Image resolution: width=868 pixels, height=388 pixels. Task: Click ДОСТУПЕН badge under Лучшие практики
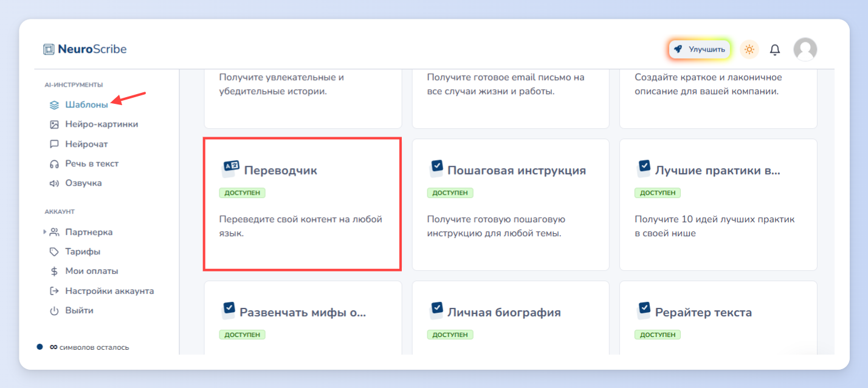point(658,193)
